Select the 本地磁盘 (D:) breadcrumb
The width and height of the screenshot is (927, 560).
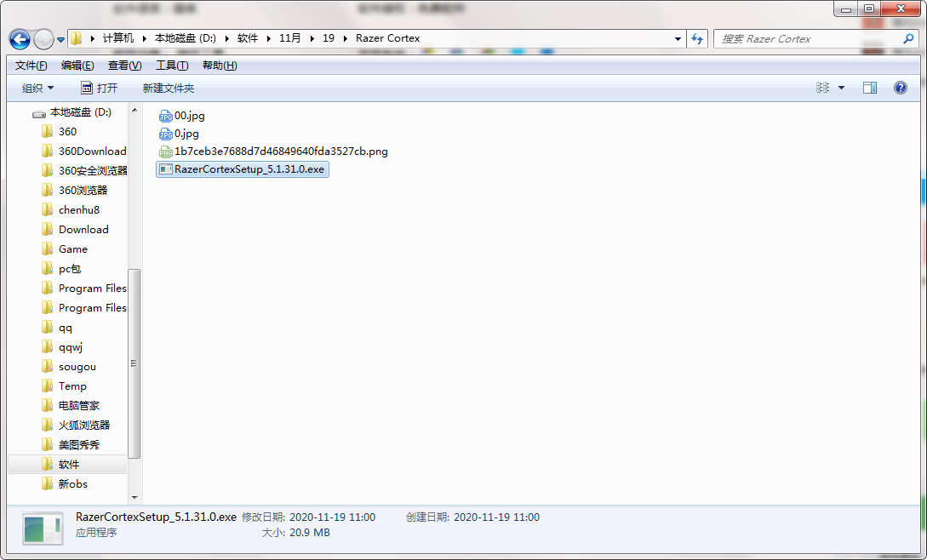(x=185, y=38)
